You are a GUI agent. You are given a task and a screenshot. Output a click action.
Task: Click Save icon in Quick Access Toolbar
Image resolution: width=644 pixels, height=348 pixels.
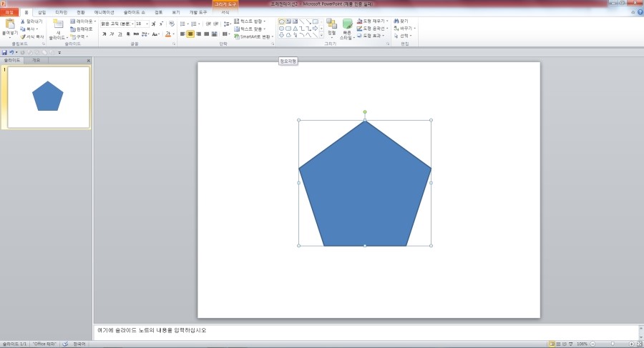coord(4,52)
